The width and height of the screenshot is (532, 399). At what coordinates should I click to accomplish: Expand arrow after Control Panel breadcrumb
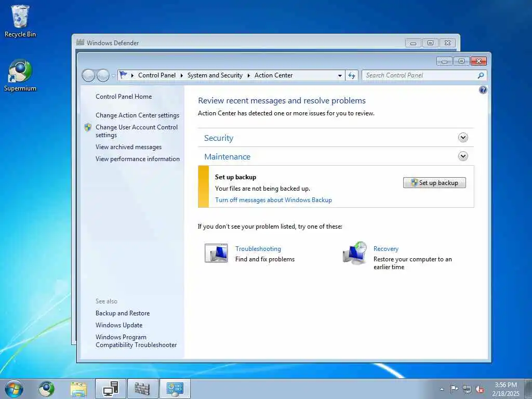click(181, 75)
